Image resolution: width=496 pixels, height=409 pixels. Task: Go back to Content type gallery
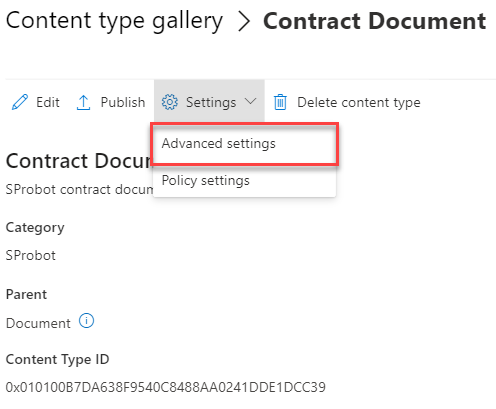pyautogui.click(x=114, y=21)
